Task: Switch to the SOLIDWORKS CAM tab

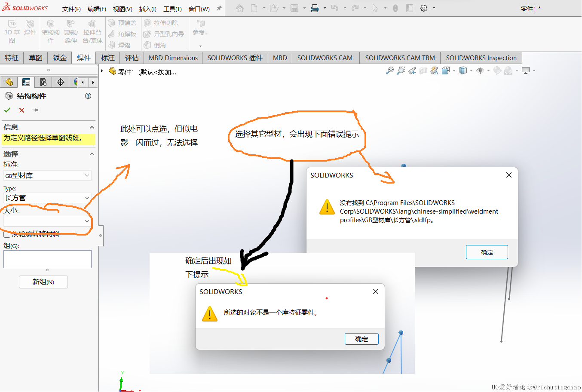Action: coord(325,58)
